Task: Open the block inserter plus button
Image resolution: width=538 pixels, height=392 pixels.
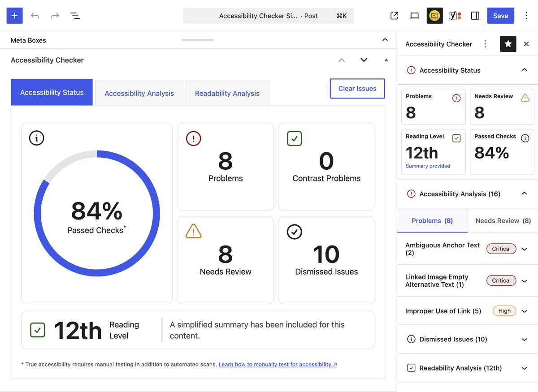Action: click(14, 16)
